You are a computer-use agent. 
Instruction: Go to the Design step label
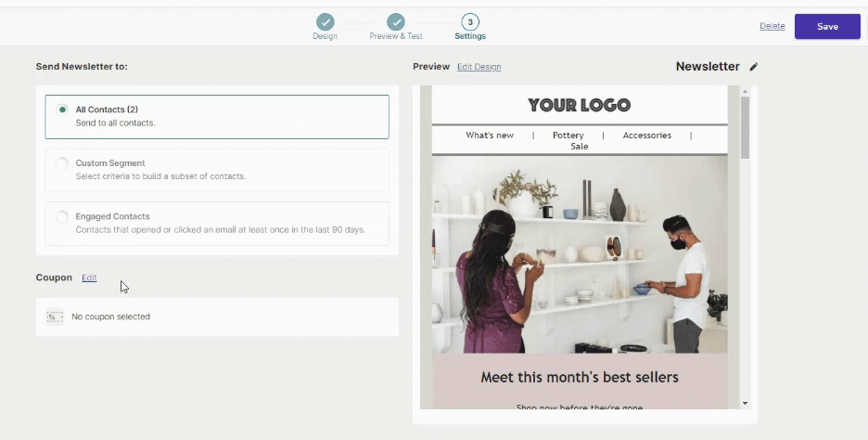325,36
